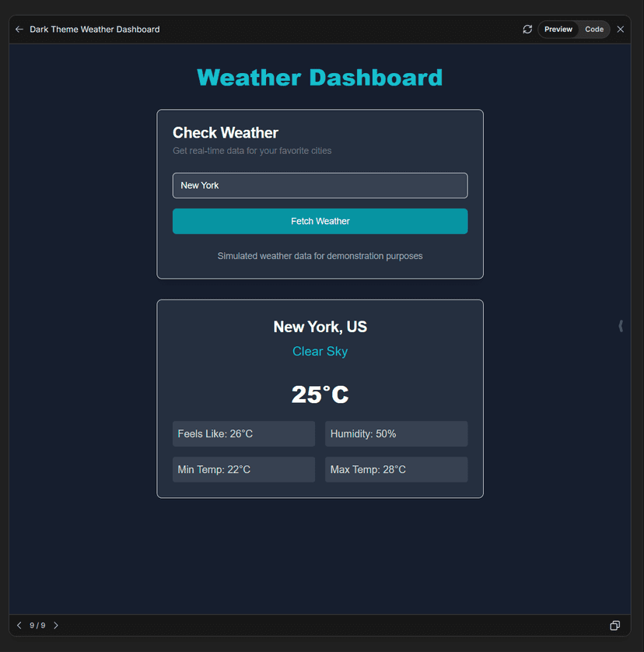Click the side panel handle on right edge
The height and width of the screenshot is (652, 644).
pos(620,326)
